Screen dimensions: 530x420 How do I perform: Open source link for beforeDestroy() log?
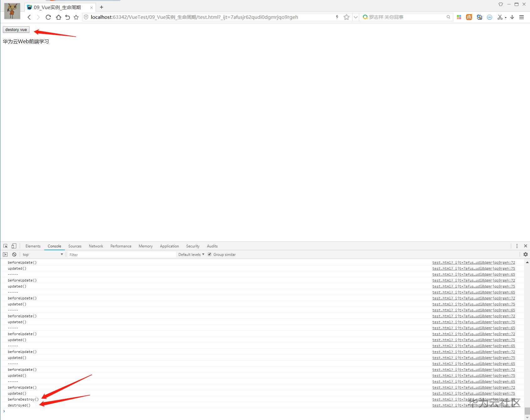click(474, 399)
